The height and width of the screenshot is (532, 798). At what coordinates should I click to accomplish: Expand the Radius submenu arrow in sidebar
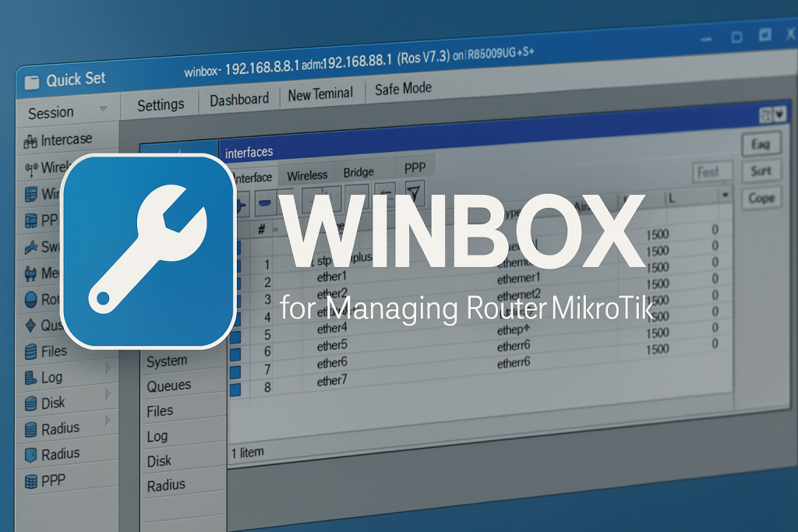coord(108,421)
